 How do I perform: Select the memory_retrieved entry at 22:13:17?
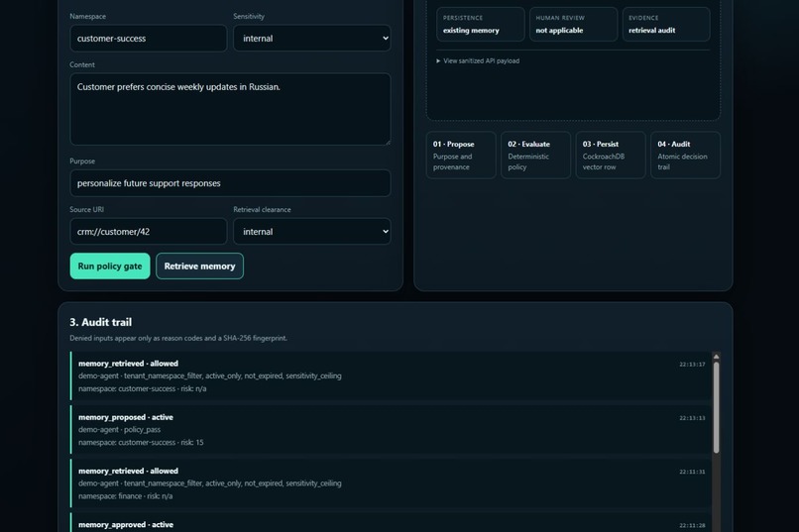point(391,375)
